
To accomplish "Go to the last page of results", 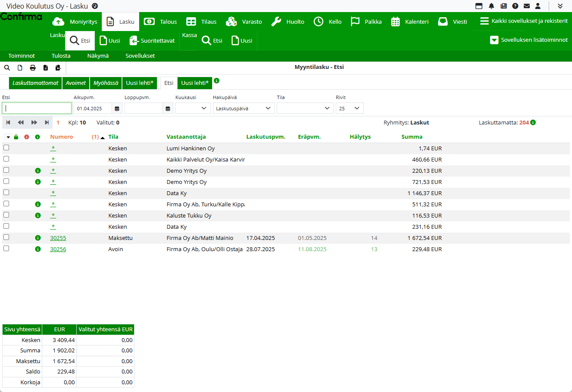I will (47, 123).
